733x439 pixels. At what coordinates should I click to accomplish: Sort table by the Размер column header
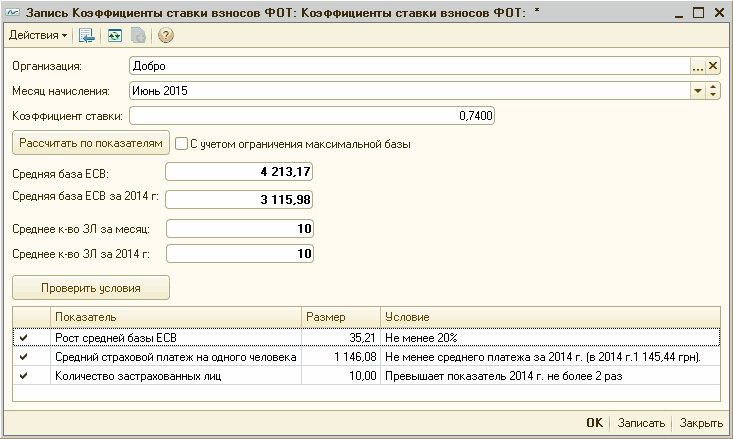340,316
